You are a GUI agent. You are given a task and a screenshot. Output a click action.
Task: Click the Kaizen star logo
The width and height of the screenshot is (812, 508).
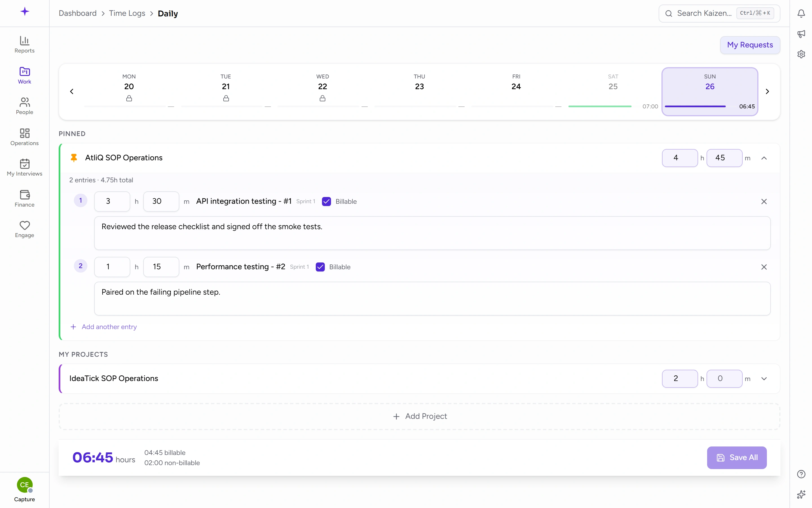tap(25, 12)
